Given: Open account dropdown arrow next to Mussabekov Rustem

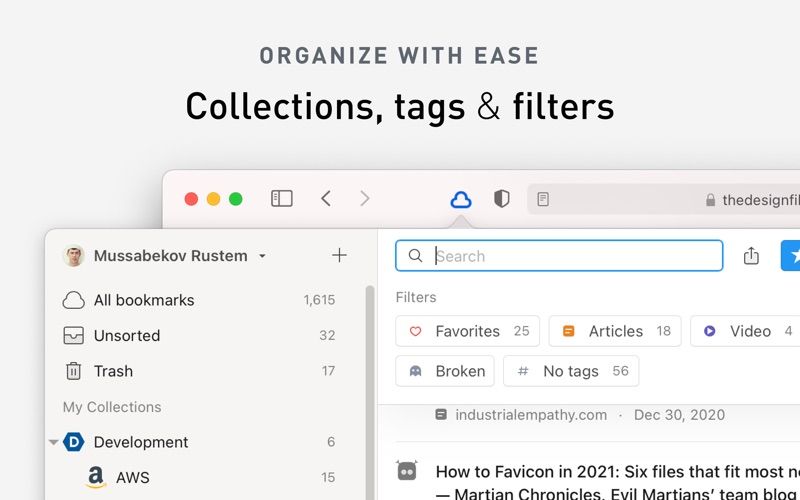Looking at the screenshot, I should tap(262, 256).
